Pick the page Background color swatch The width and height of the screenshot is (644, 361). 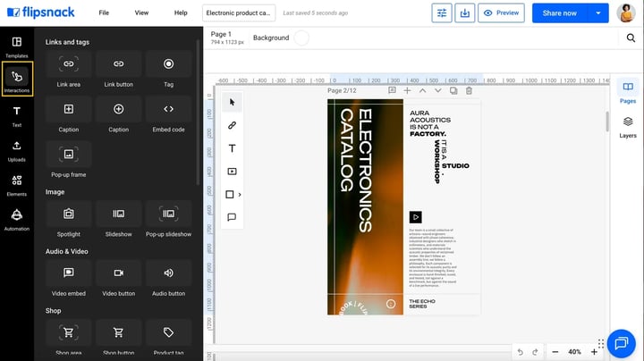tap(301, 38)
